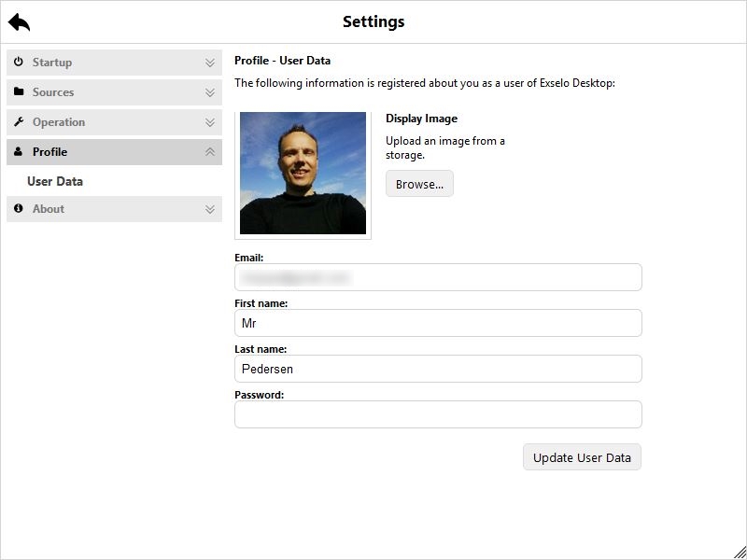The height and width of the screenshot is (560, 747).
Task: Focus the Password input field
Action: tap(438, 414)
